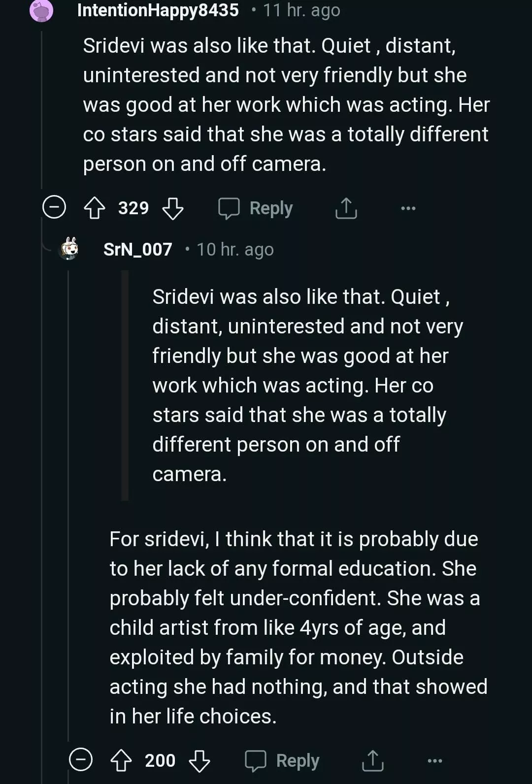Click the quoted Sridevi text block

[x=300, y=385]
